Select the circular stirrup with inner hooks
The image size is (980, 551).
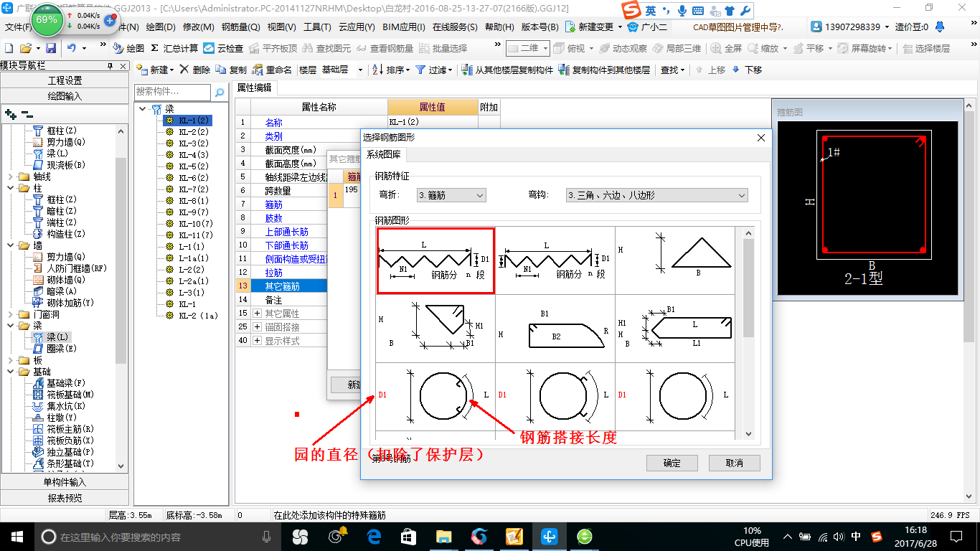(x=435, y=396)
